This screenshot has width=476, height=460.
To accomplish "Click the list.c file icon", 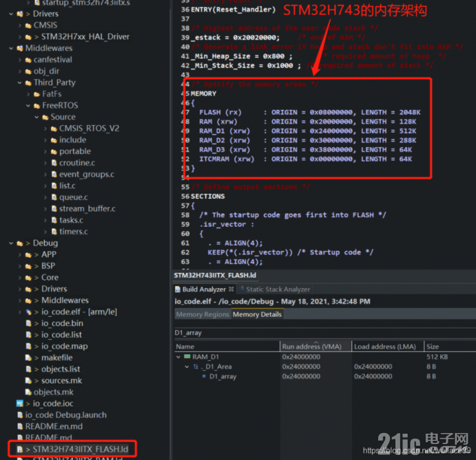I will point(54,186).
